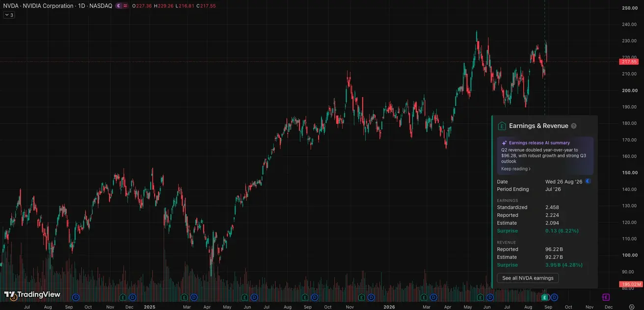Click the Earnings release AI summary heading
This screenshot has height=310, width=644.
[x=539, y=143]
